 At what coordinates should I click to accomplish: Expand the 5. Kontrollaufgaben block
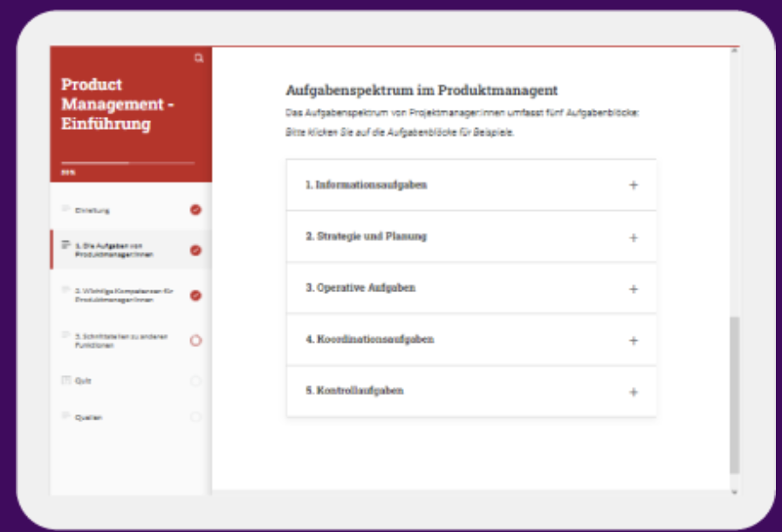tap(471, 392)
